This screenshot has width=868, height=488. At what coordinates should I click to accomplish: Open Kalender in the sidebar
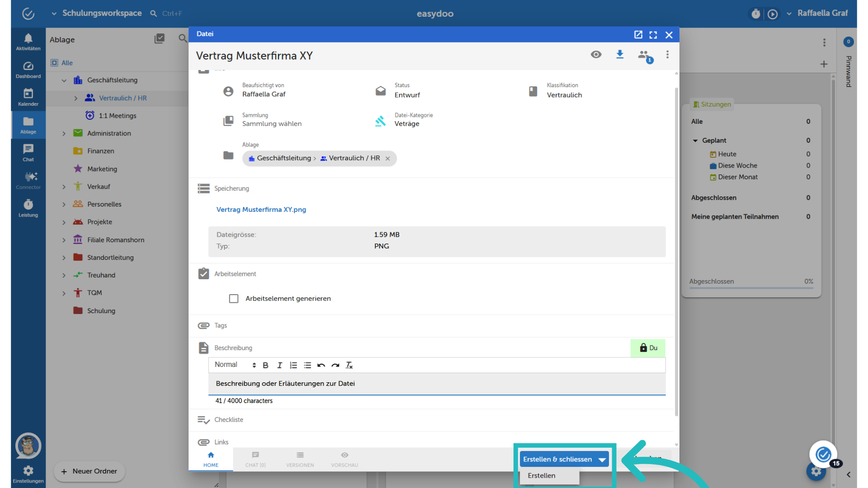click(28, 97)
